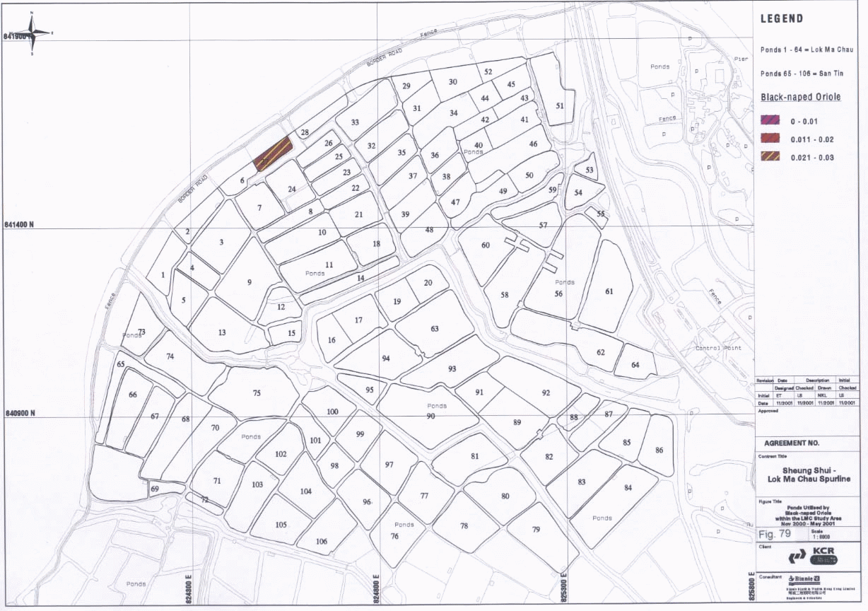Click the orange 0.021 - 0.03 legend swatch
This screenshot has width=868, height=611.
[x=770, y=157]
